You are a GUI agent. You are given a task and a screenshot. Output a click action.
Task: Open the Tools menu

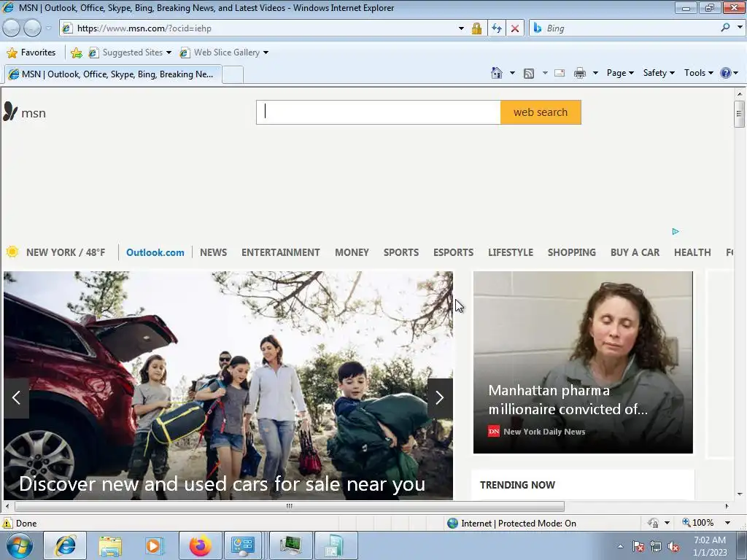(698, 73)
